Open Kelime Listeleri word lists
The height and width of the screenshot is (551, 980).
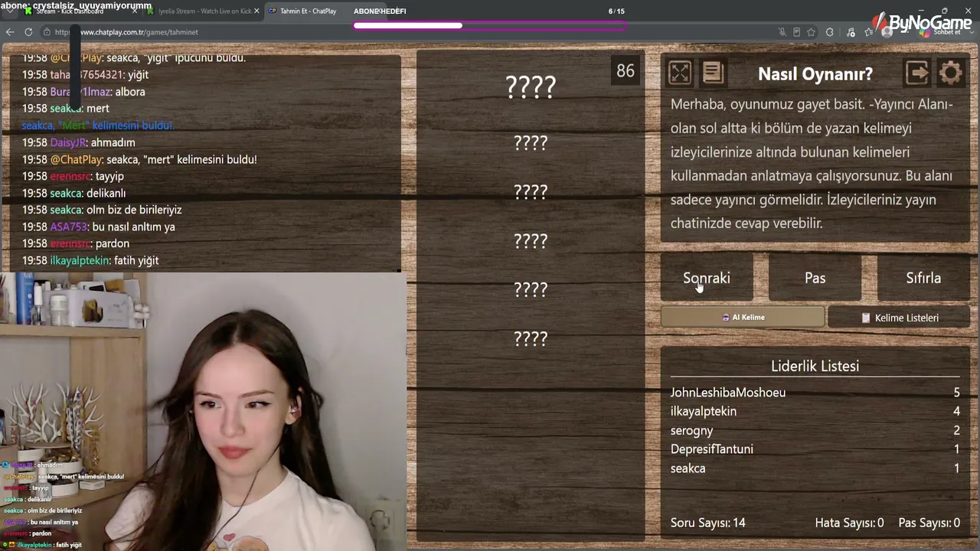pos(899,318)
